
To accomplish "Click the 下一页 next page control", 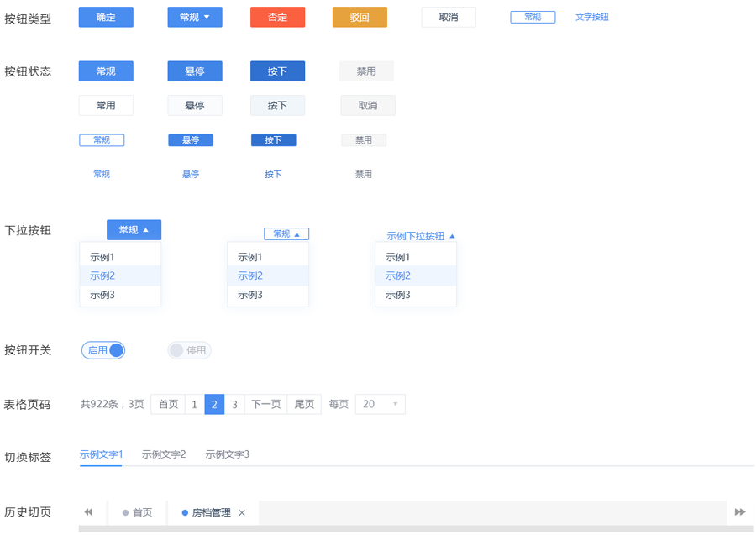I will (266, 404).
